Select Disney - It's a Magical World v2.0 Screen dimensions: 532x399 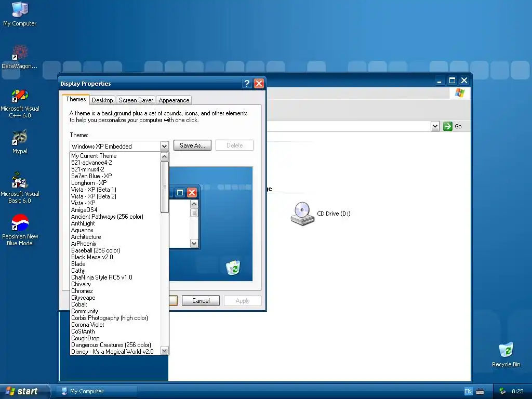[x=115, y=352]
